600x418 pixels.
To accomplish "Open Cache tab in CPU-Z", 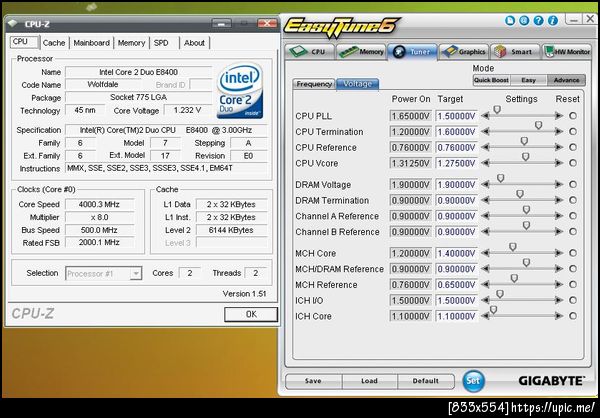I will point(54,43).
